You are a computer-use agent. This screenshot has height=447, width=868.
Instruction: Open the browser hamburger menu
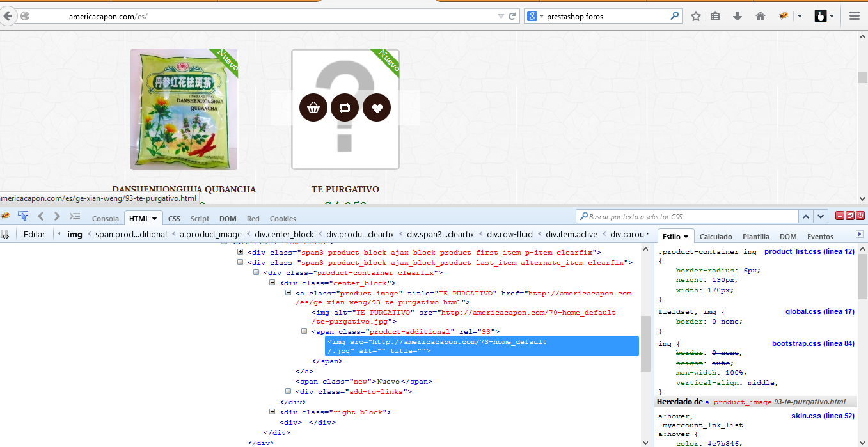pyautogui.click(x=855, y=16)
